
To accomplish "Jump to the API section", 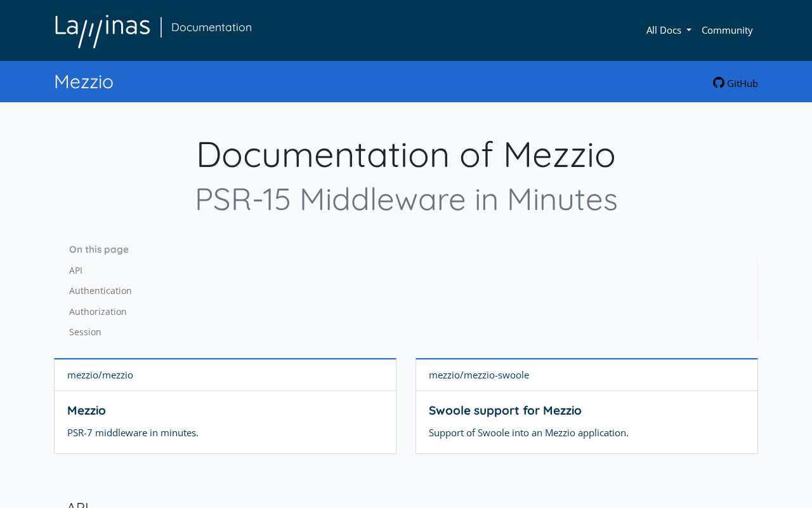I will point(75,271).
